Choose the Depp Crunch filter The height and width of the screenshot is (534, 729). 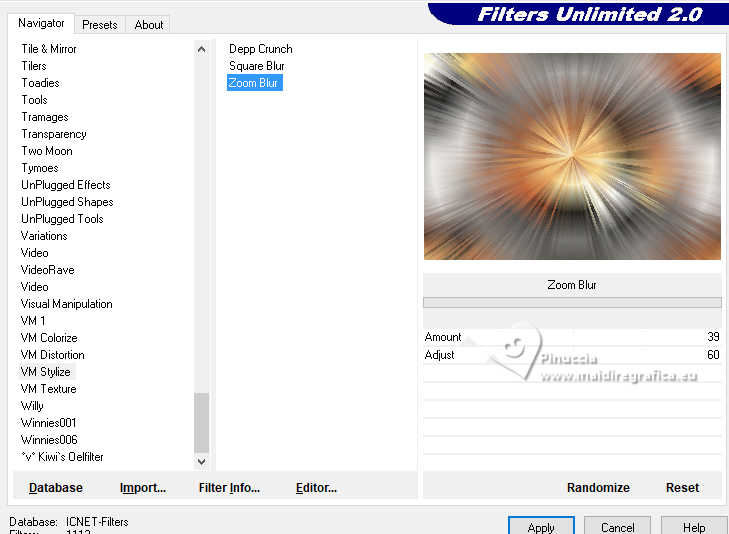[x=261, y=49]
